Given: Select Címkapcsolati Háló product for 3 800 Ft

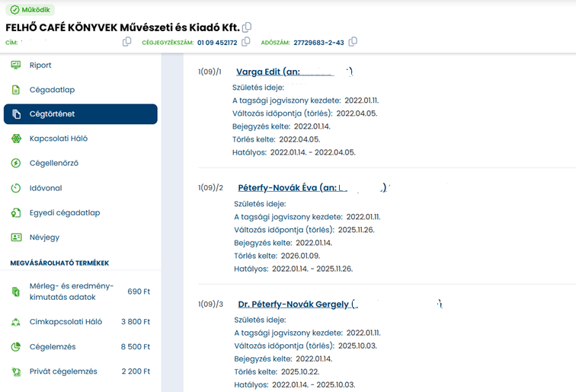Looking at the screenshot, I should tap(80, 322).
